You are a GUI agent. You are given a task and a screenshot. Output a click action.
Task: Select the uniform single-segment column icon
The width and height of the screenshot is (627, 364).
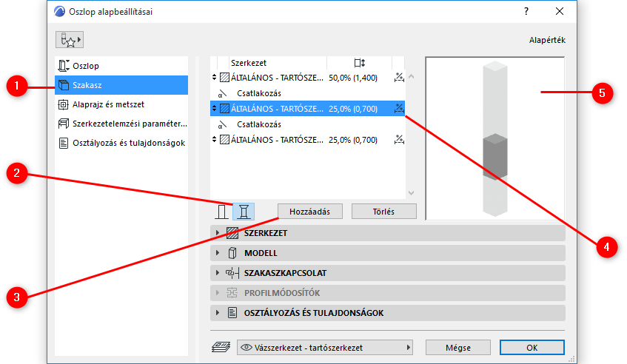coord(221,212)
